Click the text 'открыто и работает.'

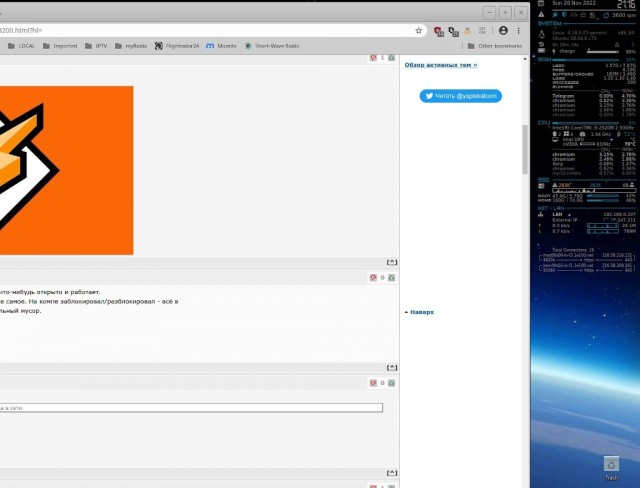click(x=68, y=292)
